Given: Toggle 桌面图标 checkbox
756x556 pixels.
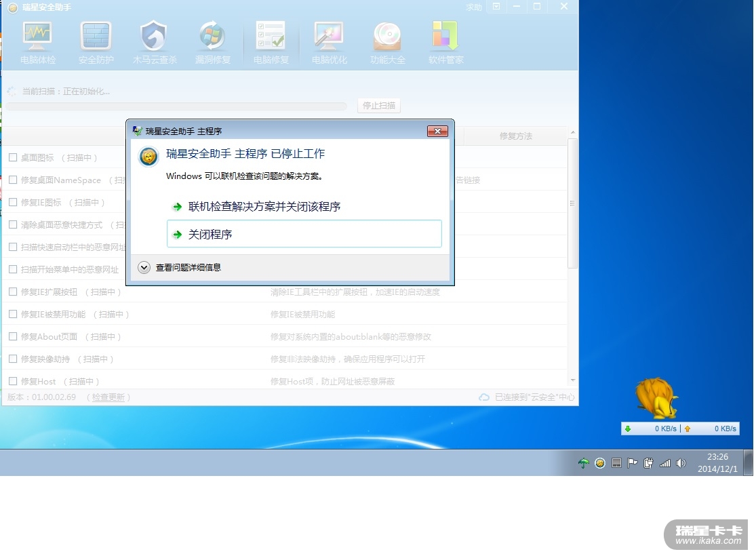Looking at the screenshot, I should (13, 157).
